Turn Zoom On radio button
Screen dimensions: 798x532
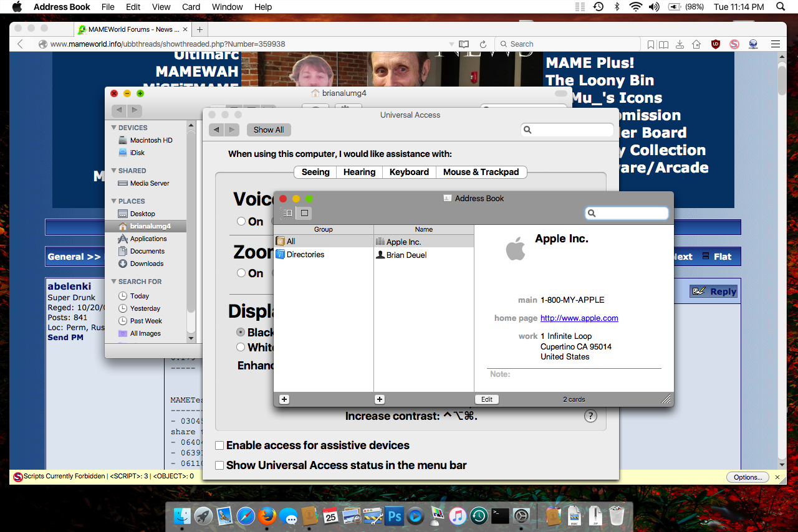(x=241, y=273)
